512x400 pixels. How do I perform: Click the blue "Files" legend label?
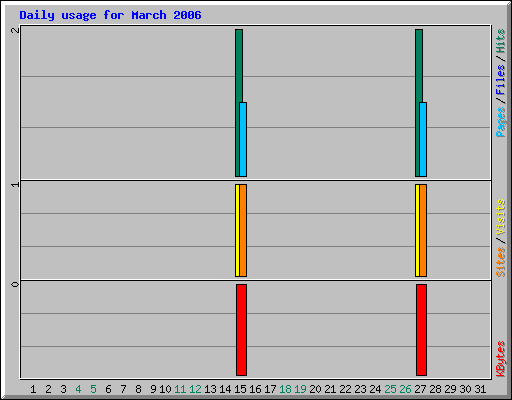point(501,80)
